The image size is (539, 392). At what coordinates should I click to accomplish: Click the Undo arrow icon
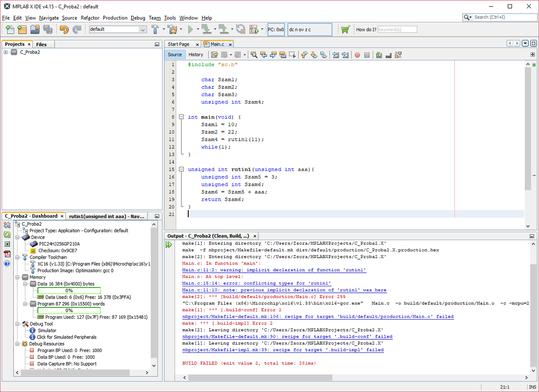pyautogui.click(x=64, y=29)
